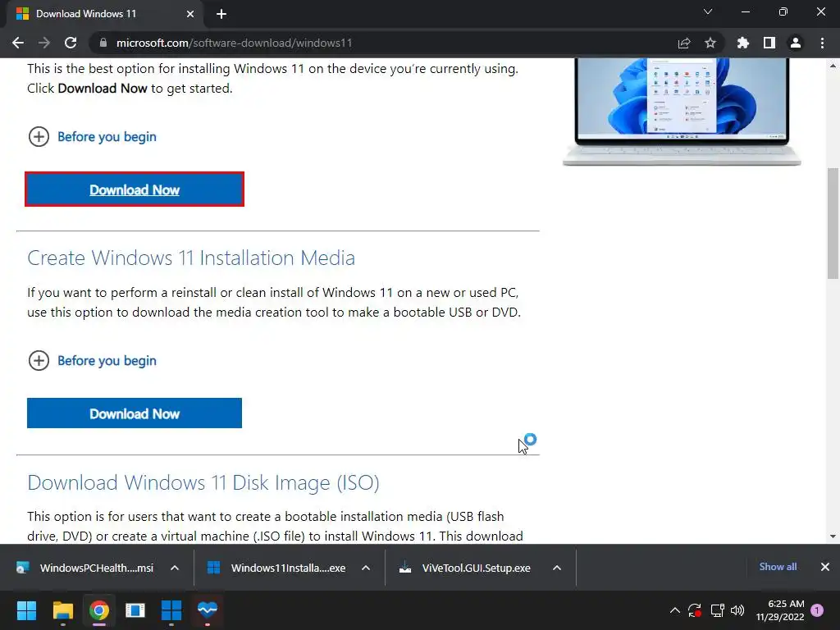Screen dimensions: 840x630
Task: Open the Chrome side panel
Action: pos(769,43)
